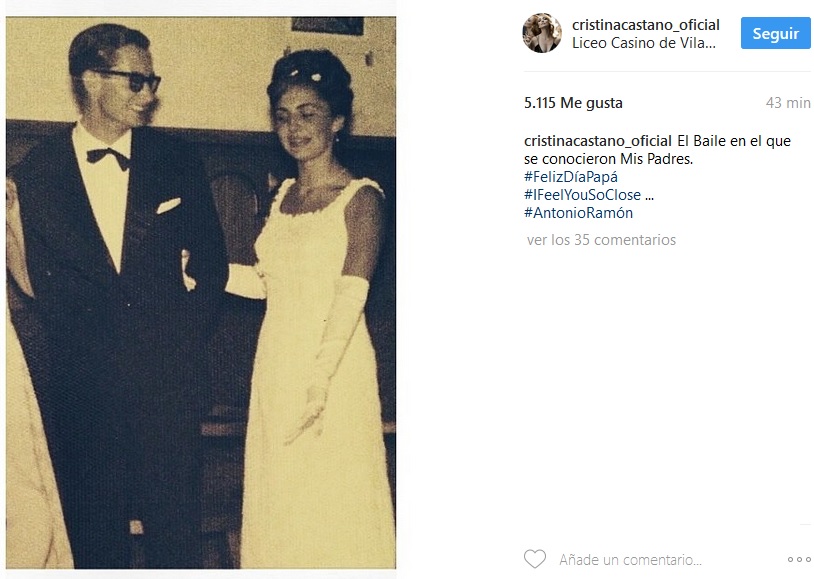Expand ver los 35 comentarios

pos(601,240)
